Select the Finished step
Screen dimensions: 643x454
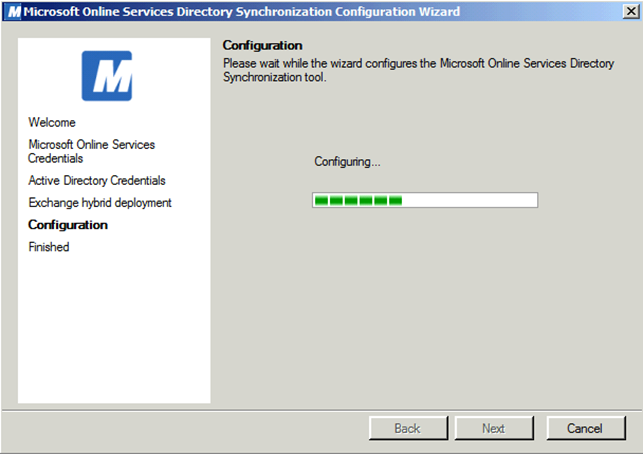pyautogui.click(x=49, y=247)
